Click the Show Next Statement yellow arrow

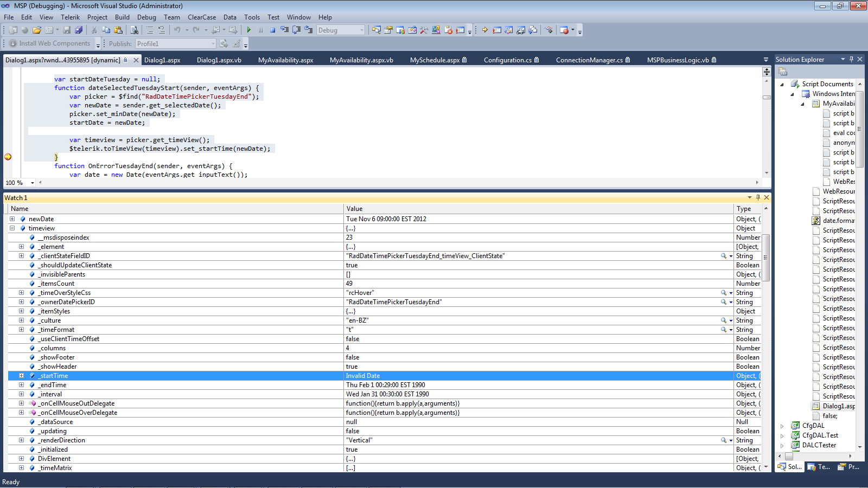tap(484, 30)
